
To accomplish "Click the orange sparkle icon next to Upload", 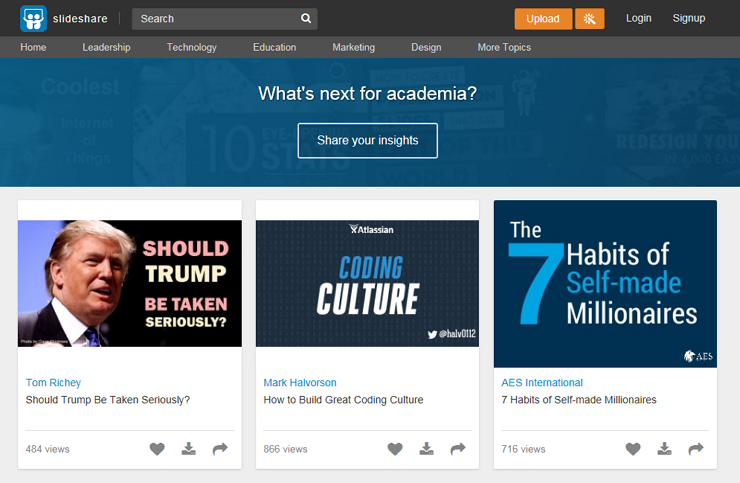I will 589,19.
